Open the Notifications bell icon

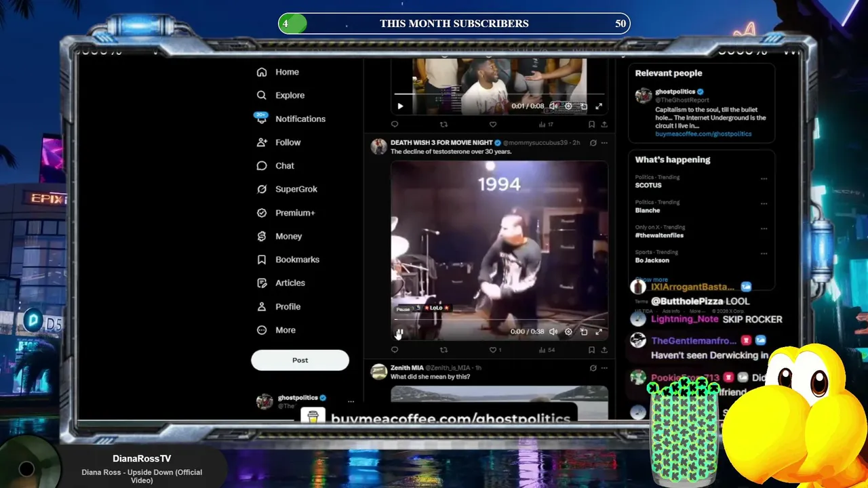click(262, 119)
